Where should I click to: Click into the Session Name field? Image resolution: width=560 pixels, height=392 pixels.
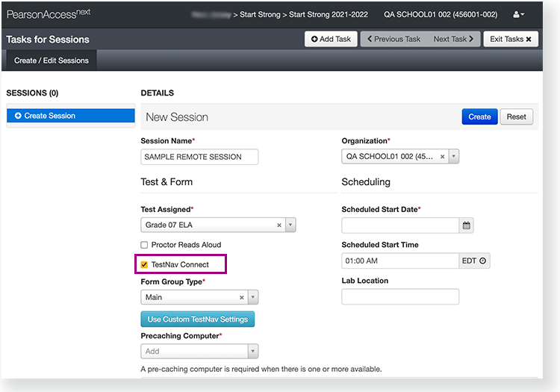pyautogui.click(x=199, y=157)
